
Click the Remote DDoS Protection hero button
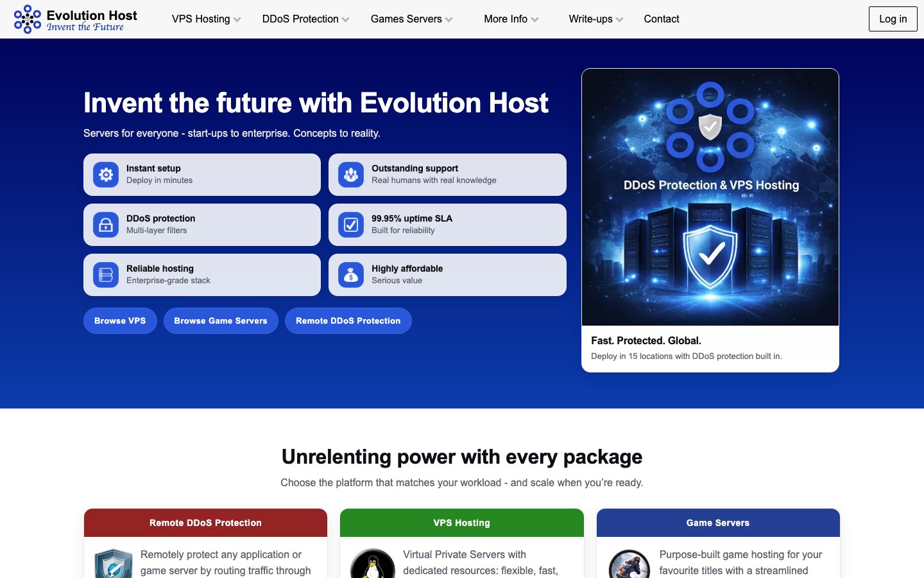pyautogui.click(x=348, y=320)
